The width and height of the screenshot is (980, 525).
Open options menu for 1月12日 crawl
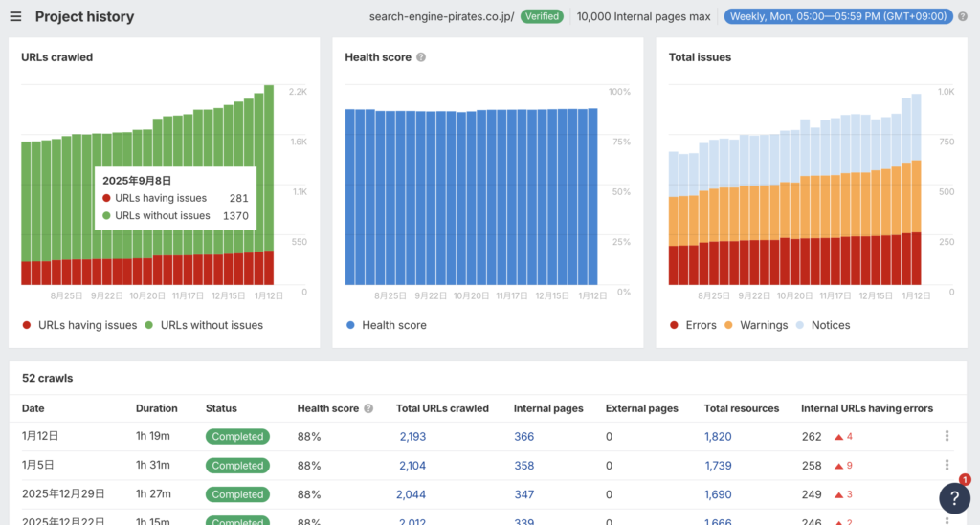point(947,436)
